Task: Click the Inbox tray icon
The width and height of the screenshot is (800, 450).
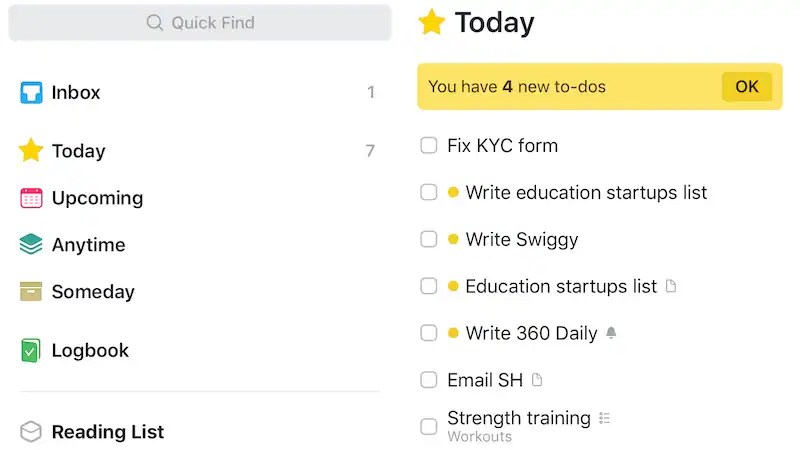Action: coord(31,93)
